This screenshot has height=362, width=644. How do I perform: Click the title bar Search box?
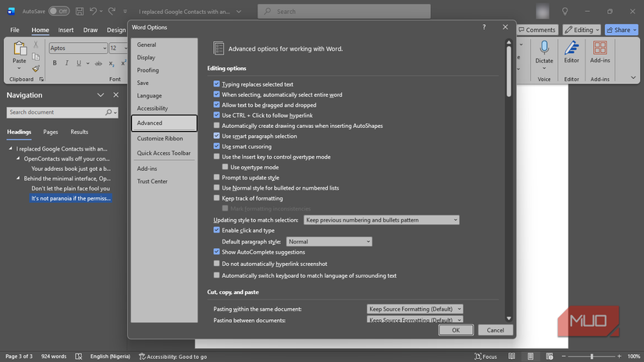[344, 12]
